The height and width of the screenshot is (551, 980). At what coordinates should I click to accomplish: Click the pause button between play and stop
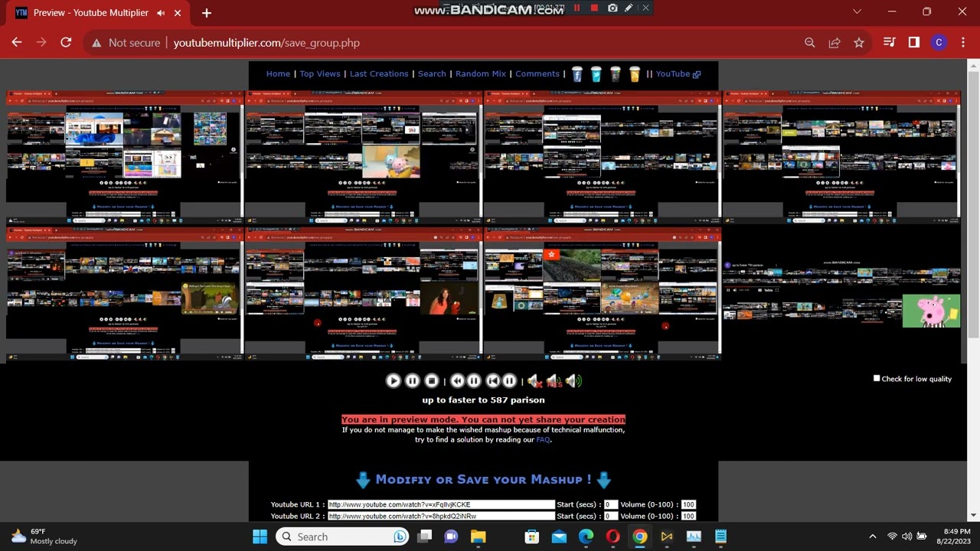point(412,380)
